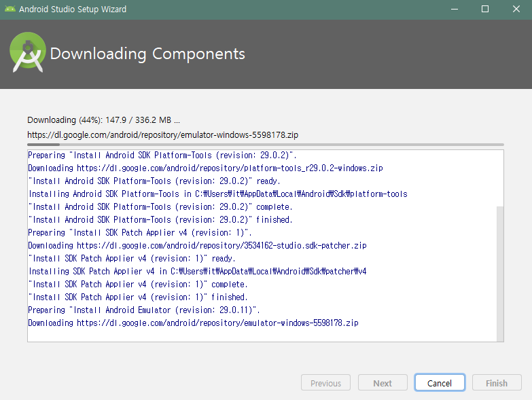The image size is (532, 400).
Task: Click log line 'Installing SDK Patch Applier v4 in C:'
Action: (x=198, y=271)
